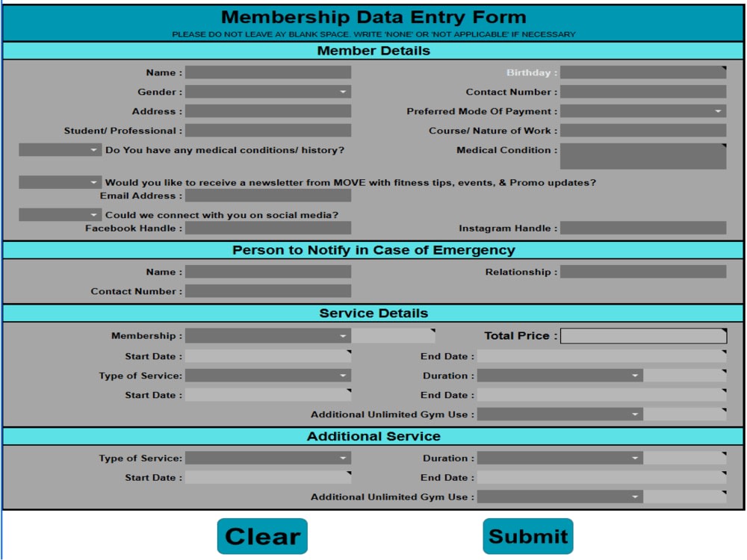The width and height of the screenshot is (747, 560).
Task: Select the Student/ Professional field
Action: click(268, 131)
